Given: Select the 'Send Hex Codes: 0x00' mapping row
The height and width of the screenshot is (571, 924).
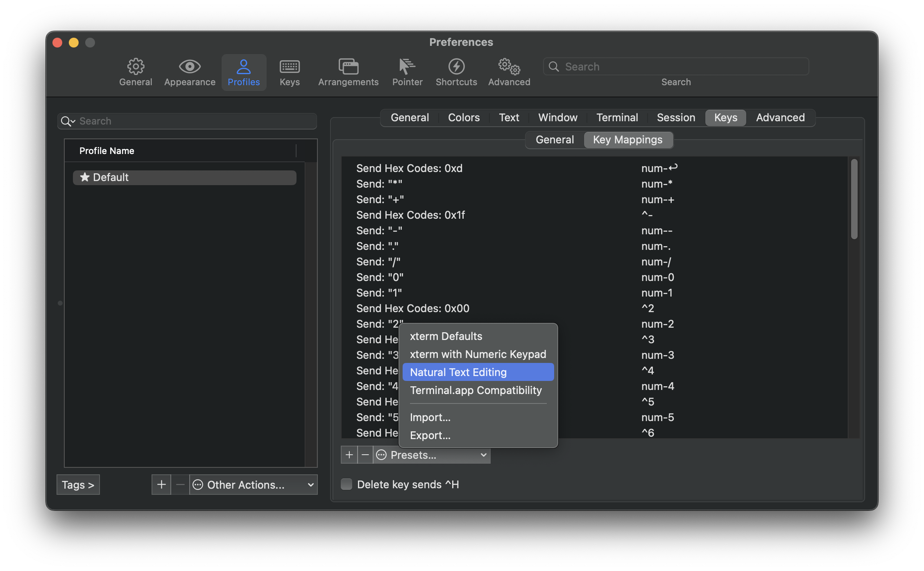Looking at the screenshot, I should [x=594, y=308].
